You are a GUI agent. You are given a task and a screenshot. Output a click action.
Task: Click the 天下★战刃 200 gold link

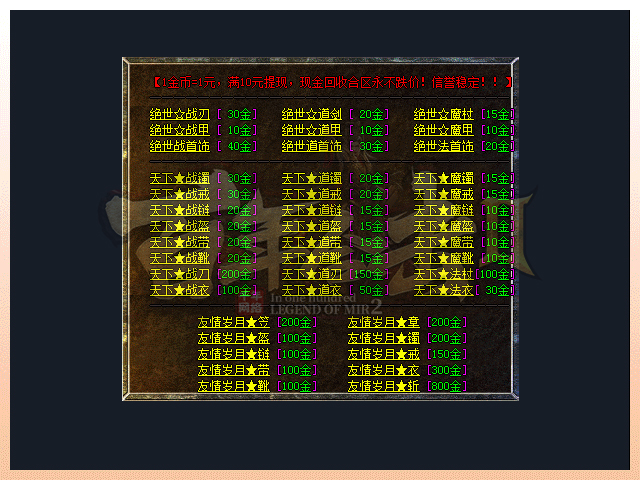[180, 274]
